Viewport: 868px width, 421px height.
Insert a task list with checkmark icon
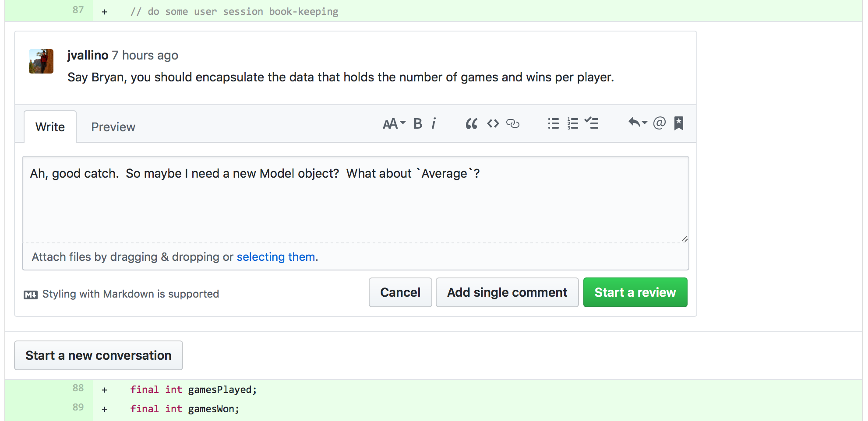[591, 123]
